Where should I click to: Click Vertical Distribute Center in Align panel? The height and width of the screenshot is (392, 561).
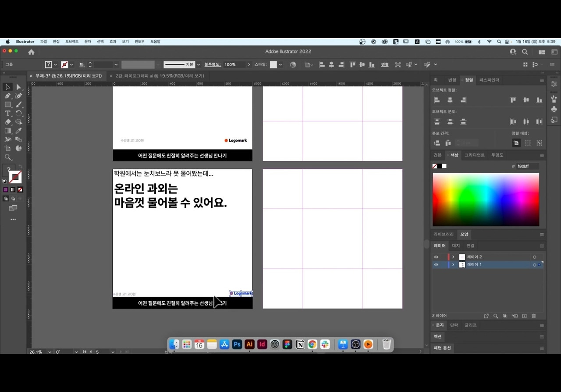[450, 121]
